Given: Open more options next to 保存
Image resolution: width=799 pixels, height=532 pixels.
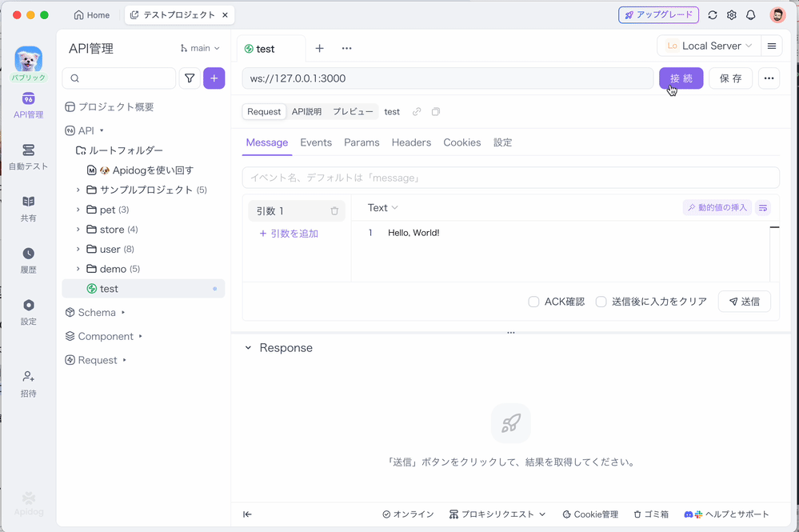Looking at the screenshot, I should [769, 78].
